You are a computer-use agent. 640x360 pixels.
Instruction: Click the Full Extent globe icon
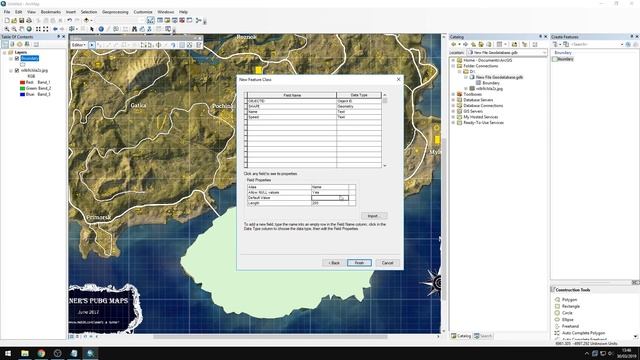pyautogui.click(x=29, y=29)
